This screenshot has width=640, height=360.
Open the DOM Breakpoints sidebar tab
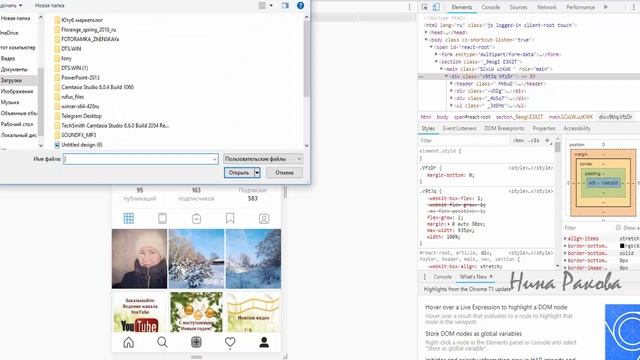pos(504,128)
